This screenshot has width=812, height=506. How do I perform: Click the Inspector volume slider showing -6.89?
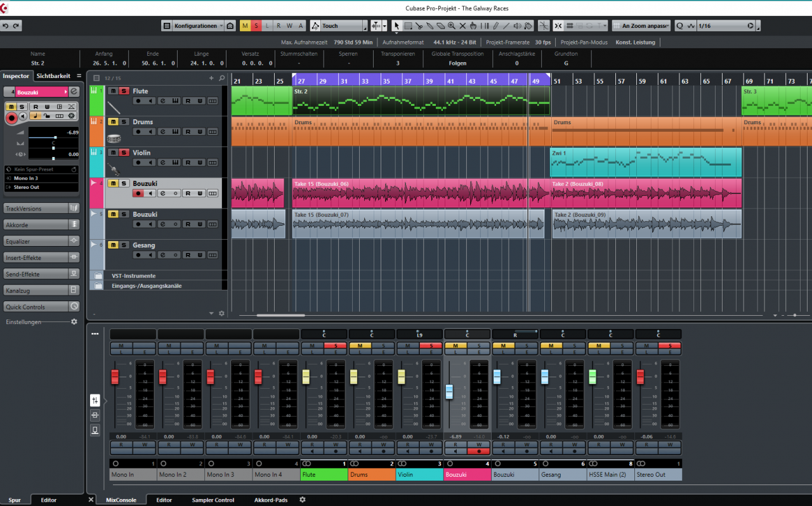click(54, 137)
